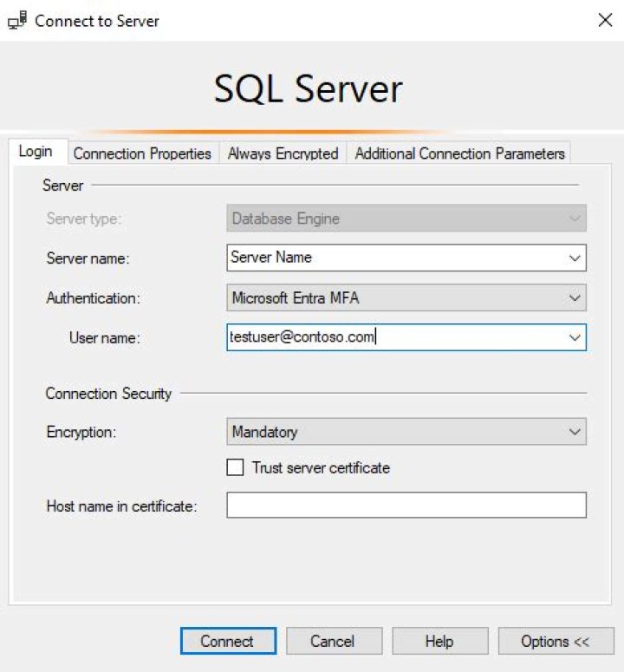Click the Host name in certificate field
Viewport: 624px width, 672px height.
point(406,506)
